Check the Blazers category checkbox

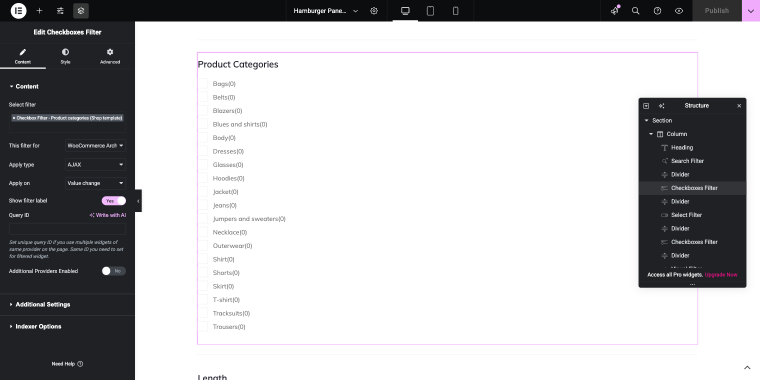coord(203,111)
